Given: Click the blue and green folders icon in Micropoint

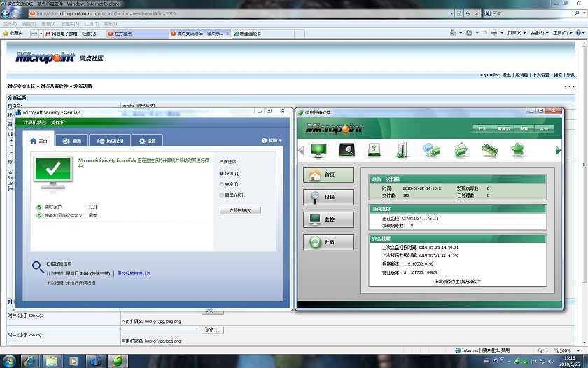Looking at the screenshot, I should point(432,150).
